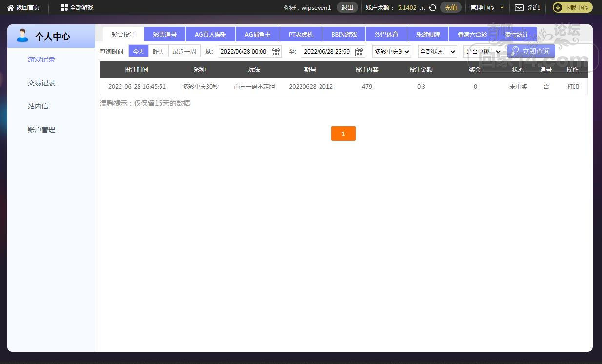Image resolution: width=602 pixels, height=364 pixels.
Task: Open the calendar icon for the end date
Action: pyautogui.click(x=359, y=52)
